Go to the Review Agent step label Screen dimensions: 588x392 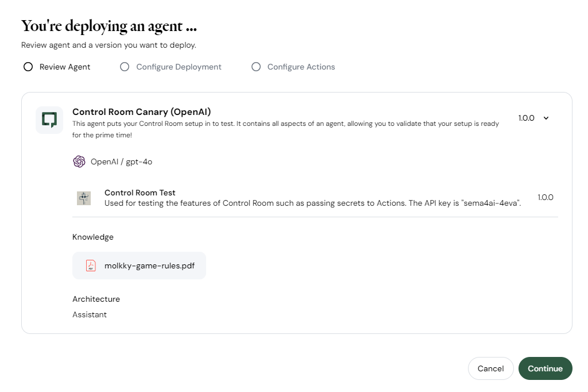pyautogui.click(x=65, y=67)
